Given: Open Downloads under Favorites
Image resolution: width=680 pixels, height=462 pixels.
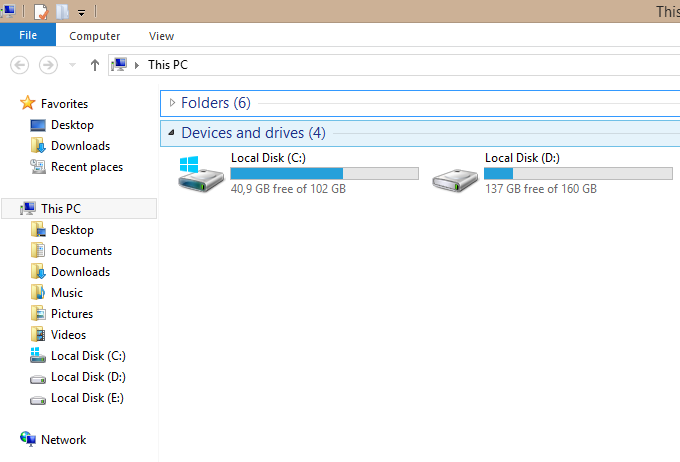Looking at the screenshot, I should point(80,146).
